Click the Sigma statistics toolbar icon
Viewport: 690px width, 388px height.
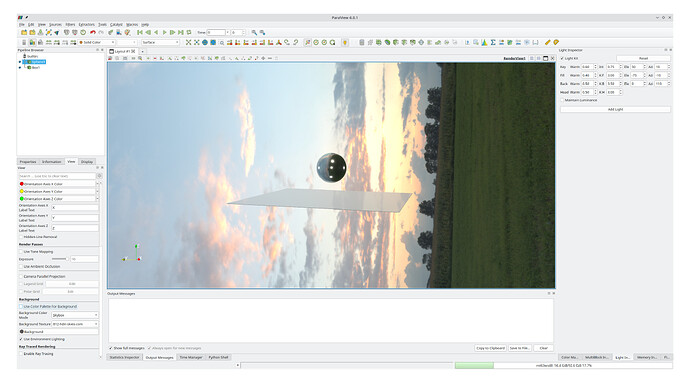tap(493, 42)
